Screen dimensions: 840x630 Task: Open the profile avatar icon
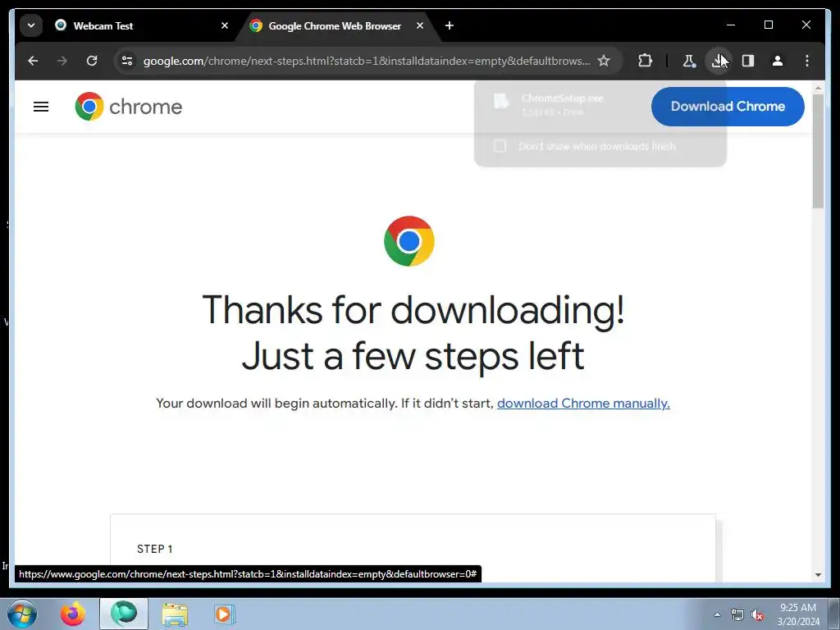pos(778,61)
